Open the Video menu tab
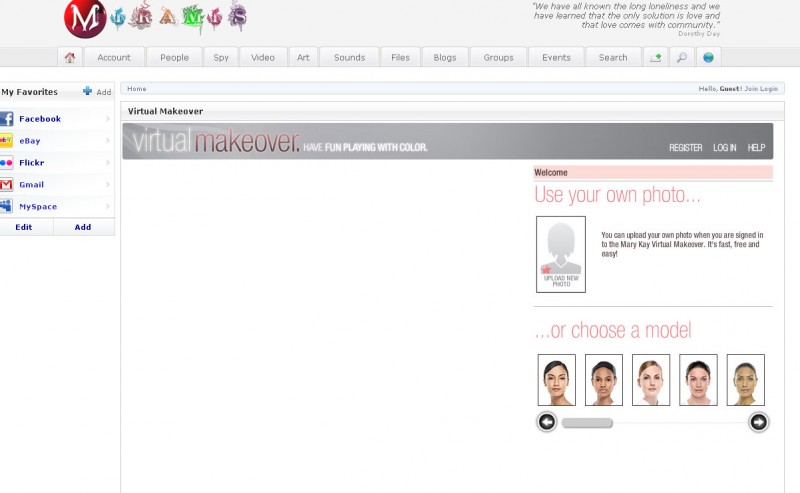This screenshot has height=493, width=800. click(263, 58)
